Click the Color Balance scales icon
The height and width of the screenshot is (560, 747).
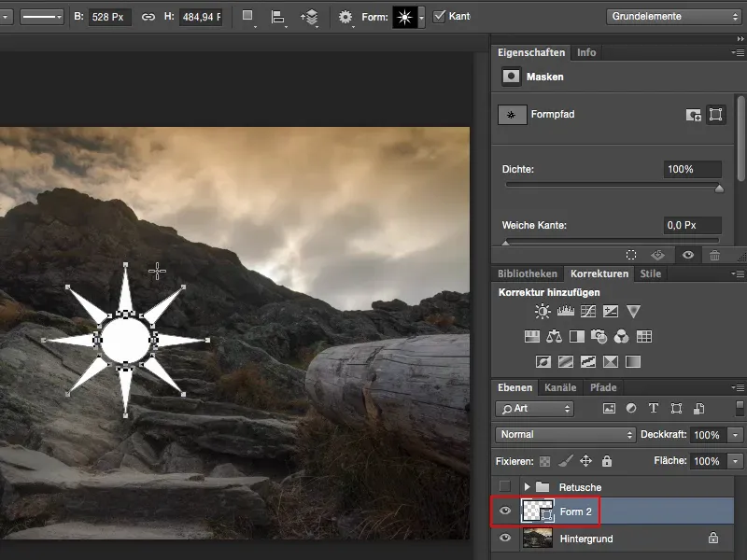click(554, 336)
